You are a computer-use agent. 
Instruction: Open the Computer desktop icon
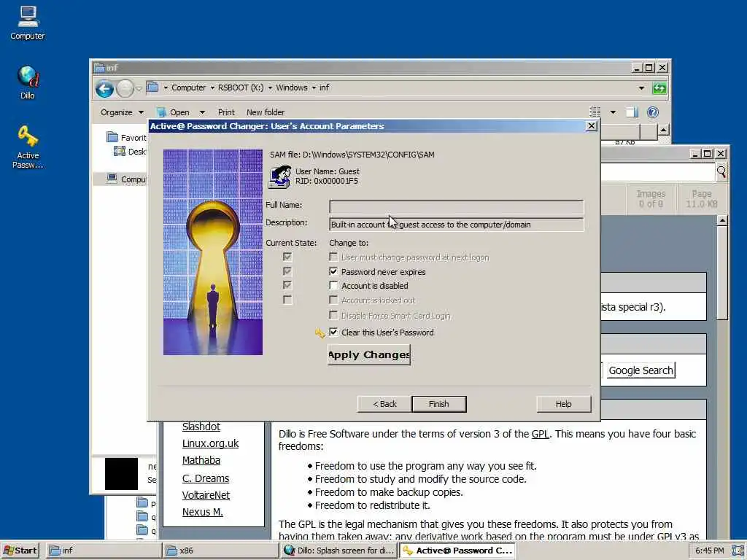click(28, 23)
